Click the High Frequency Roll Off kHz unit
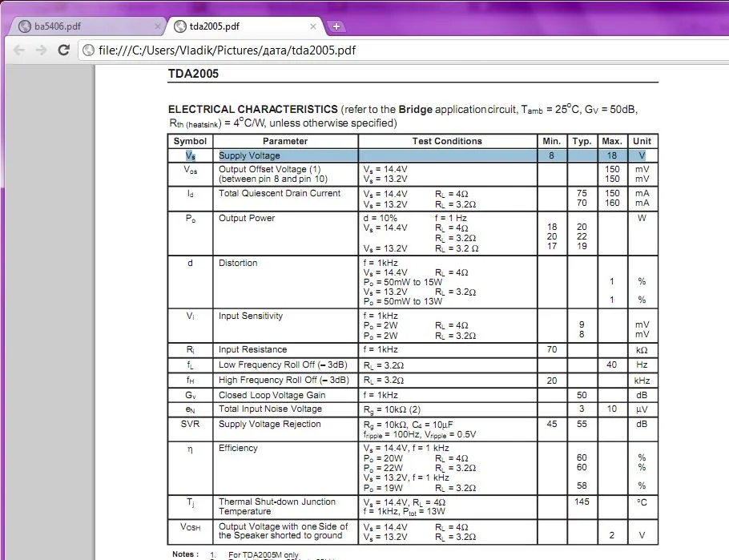 click(x=642, y=381)
